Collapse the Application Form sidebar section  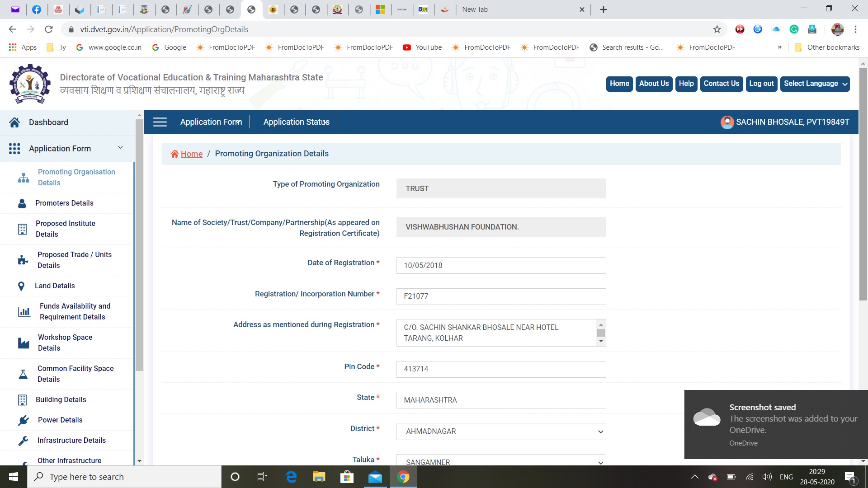[120, 148]
